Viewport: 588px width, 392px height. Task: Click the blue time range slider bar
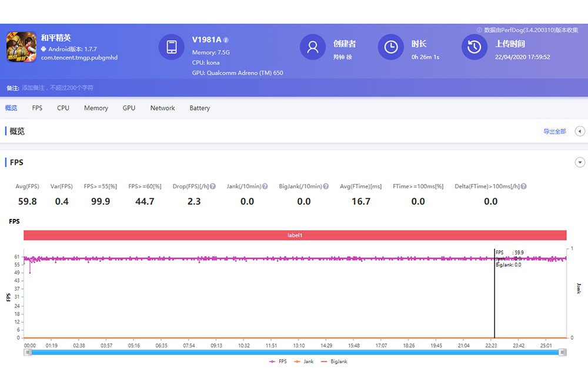(295, 352)
